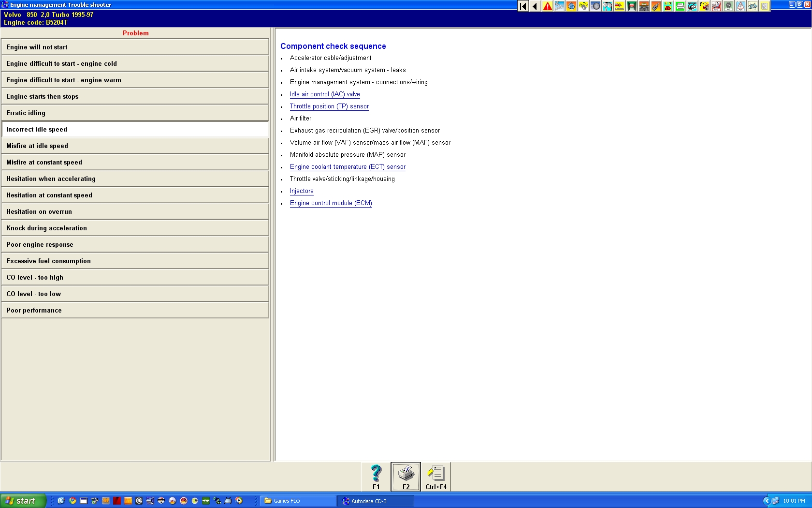The width and height of the screenshot is (812, 508).
Task: Choose 'Knock during acceleration' problem
Action: 135,228
